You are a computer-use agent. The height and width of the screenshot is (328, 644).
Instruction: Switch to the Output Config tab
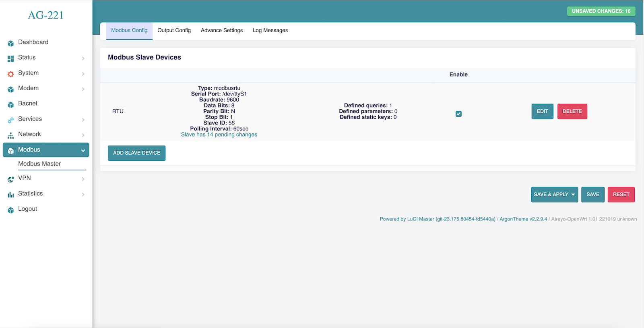174,31
